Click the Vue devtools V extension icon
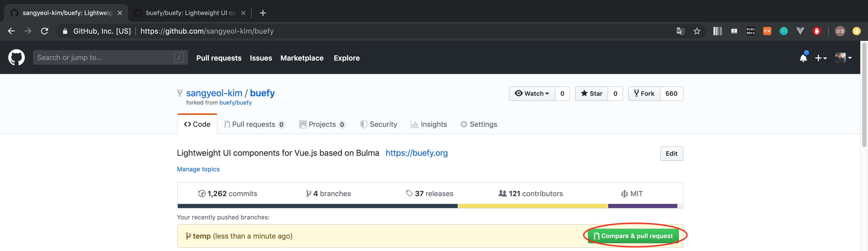 (800, 31)
